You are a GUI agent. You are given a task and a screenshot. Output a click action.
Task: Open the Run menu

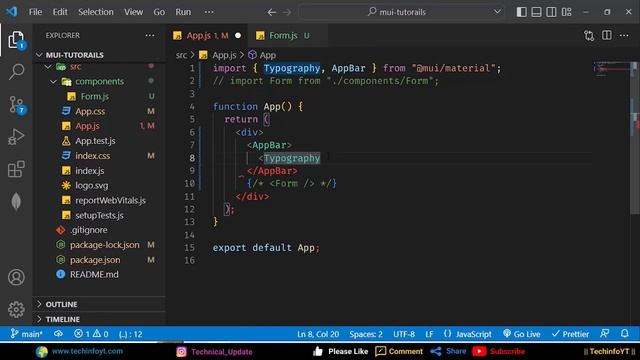pos(183,12)
